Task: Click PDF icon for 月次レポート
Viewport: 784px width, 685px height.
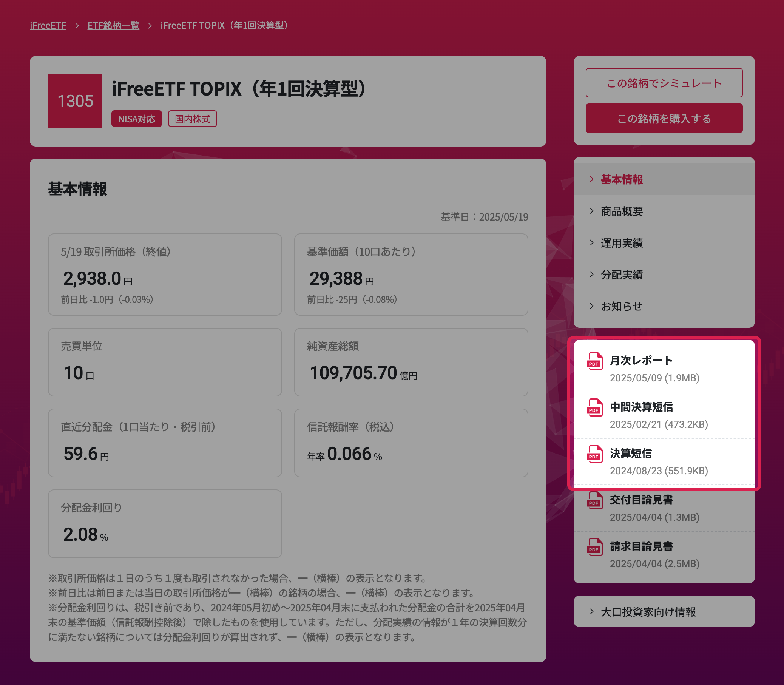Action: click(594, 361)
